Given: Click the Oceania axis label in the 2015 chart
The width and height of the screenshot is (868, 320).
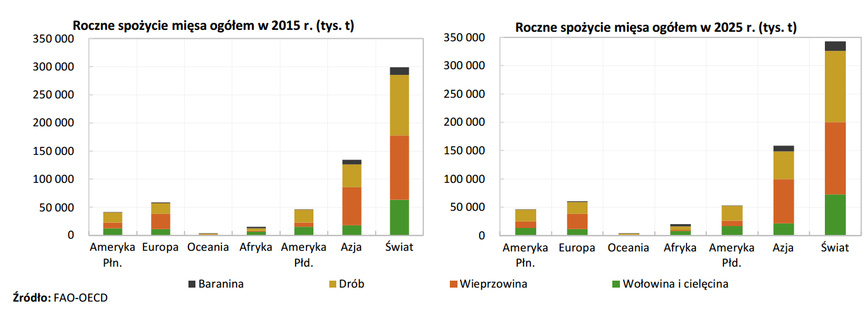Looking at the screenshot, I should (207, 247).
